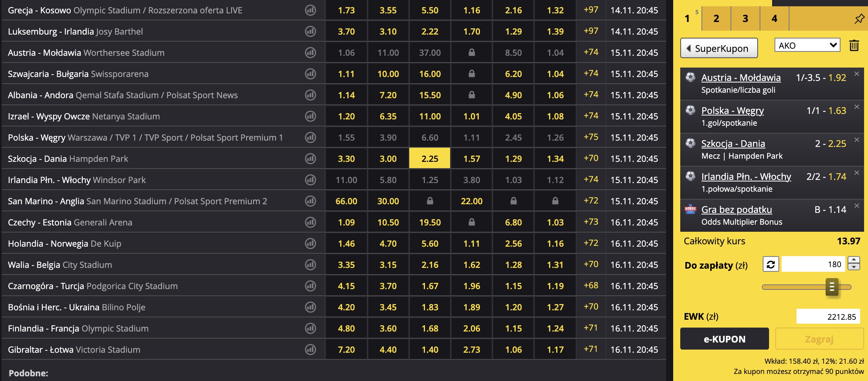Click the Do zapłaty stake input field
Image resolution: width=868 pixels, height=381 pixels.
[x=814, y=264]
